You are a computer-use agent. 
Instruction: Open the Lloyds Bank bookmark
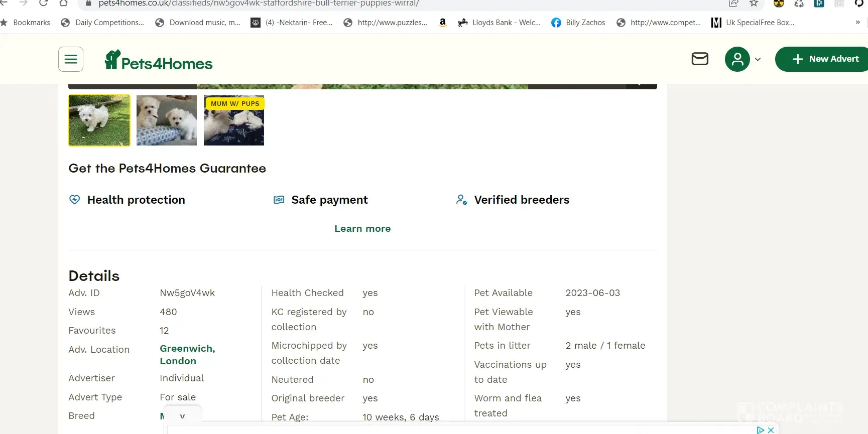[x=500, y=23]
